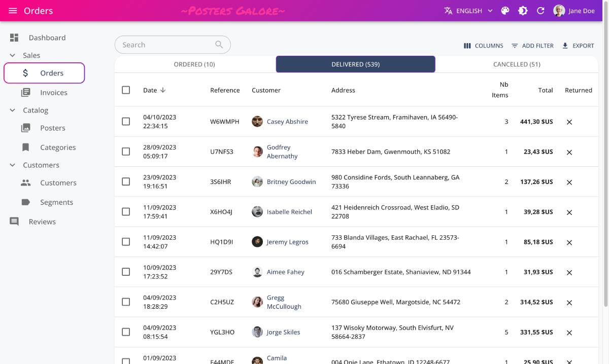Select checkbox for order 29Y7DS row
Screen dimensions: 609x364
tap(126, 272)
